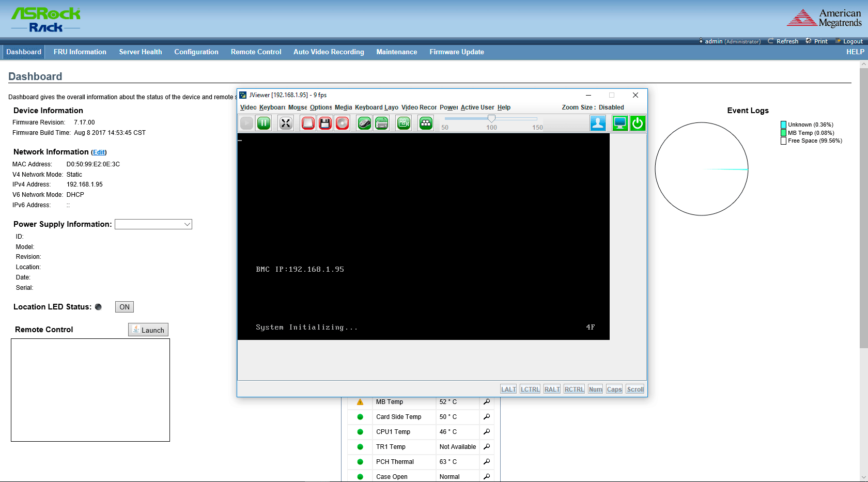This screenshot has height=482, width=868.
Task: Open the Auto Video Recording tab
Action: [x=329, y=52]
